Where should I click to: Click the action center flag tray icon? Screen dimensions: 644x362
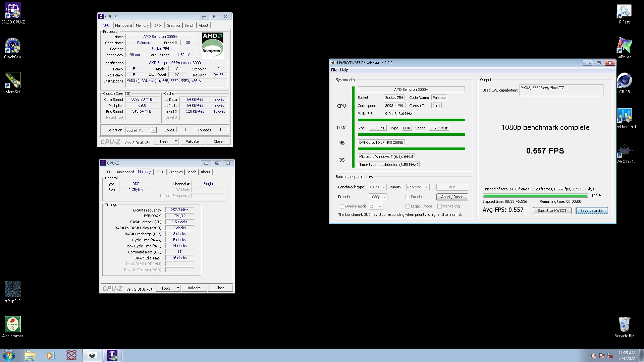click(x=602, y=356)
